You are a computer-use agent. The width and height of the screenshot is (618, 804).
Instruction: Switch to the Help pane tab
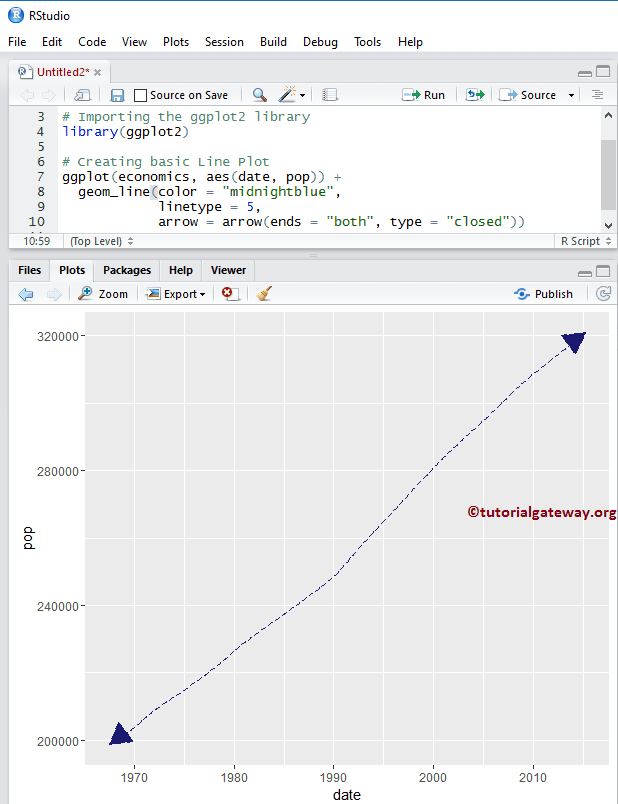pyautogui.click(x=181, y=270)
